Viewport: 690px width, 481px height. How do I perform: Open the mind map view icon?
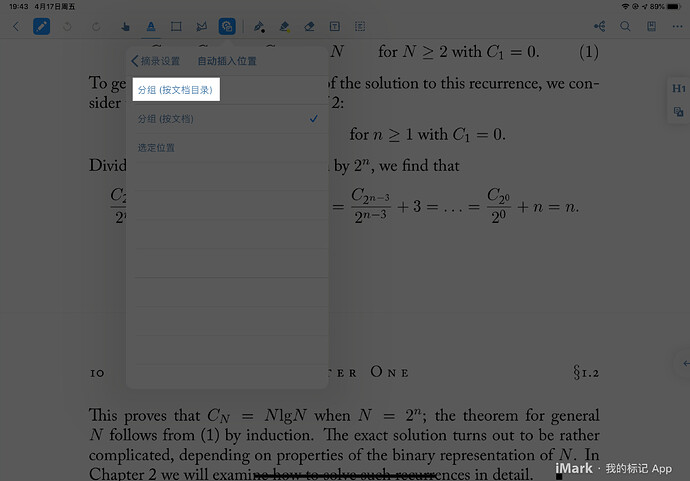[x=599, y=26]
